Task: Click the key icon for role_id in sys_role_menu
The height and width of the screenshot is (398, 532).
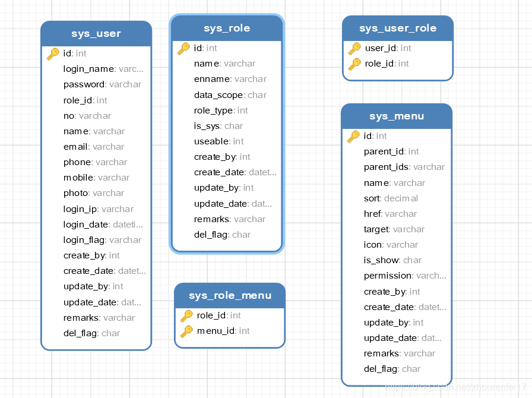Action: point(186,315)
